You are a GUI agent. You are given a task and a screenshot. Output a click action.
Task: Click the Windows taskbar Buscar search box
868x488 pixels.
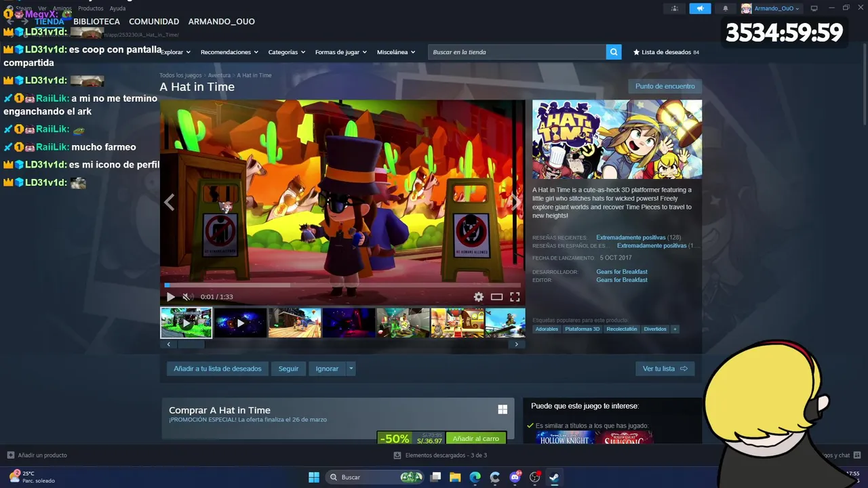click(375, 477)
